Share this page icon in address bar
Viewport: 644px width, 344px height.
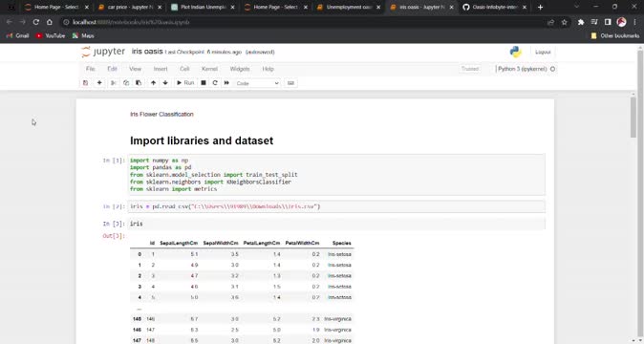551,22
